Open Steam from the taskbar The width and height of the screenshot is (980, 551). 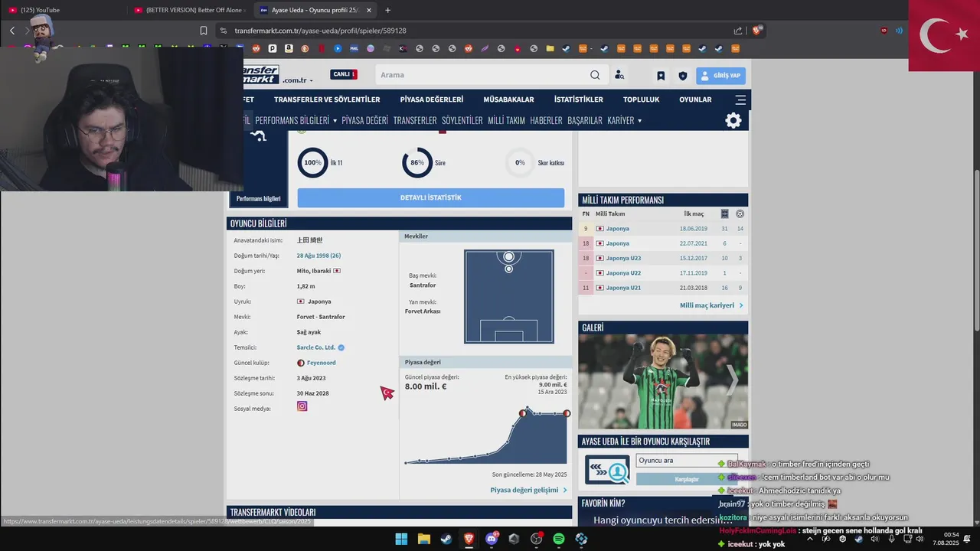coord(446,539)
